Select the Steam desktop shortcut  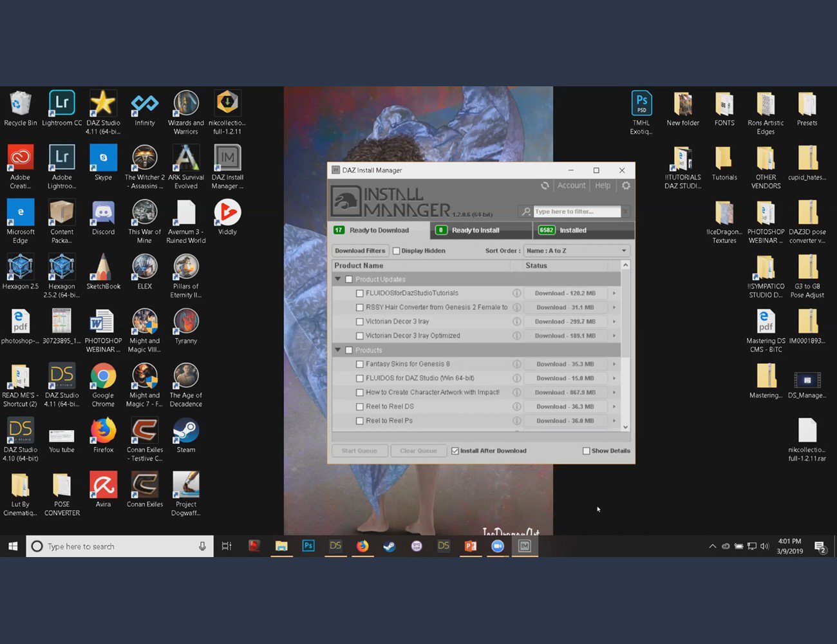pos(186,435)
